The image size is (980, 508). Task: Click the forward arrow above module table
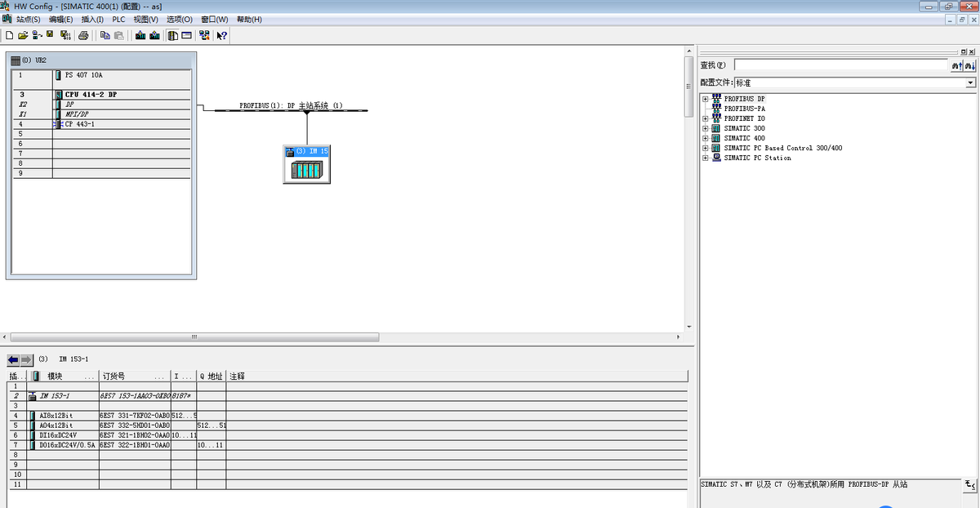[26, 359]
